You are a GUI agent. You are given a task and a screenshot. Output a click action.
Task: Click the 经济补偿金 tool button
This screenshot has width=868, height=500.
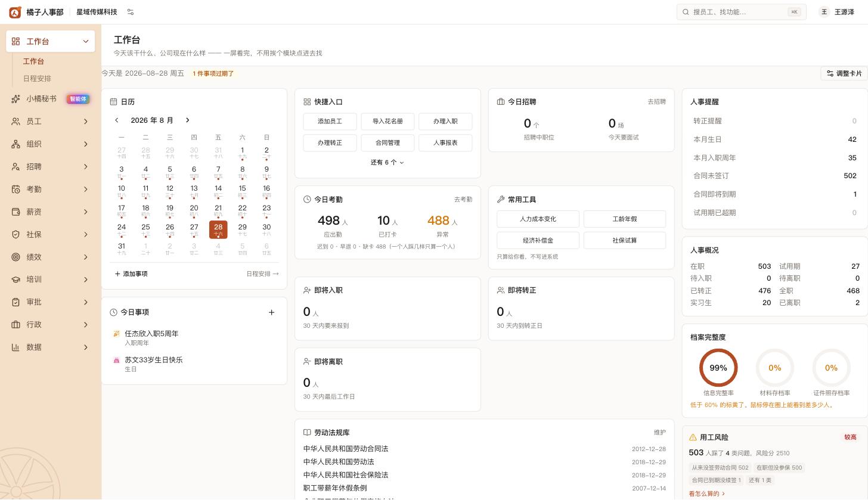[538, 241]
